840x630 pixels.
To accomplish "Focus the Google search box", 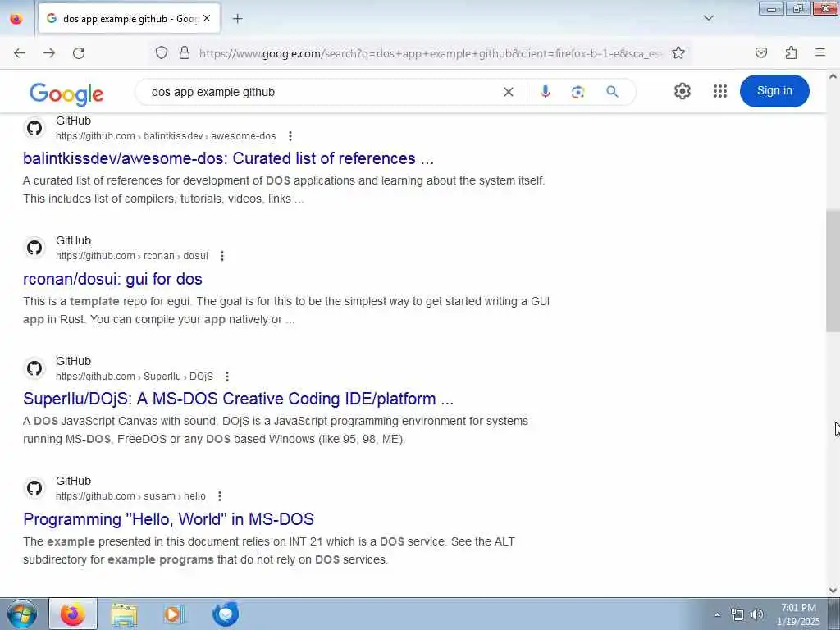I will point(322,92).
